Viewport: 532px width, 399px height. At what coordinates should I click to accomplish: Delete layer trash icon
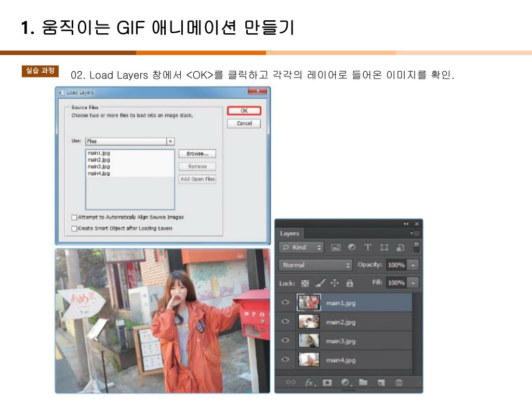click(x=399, y=382)
